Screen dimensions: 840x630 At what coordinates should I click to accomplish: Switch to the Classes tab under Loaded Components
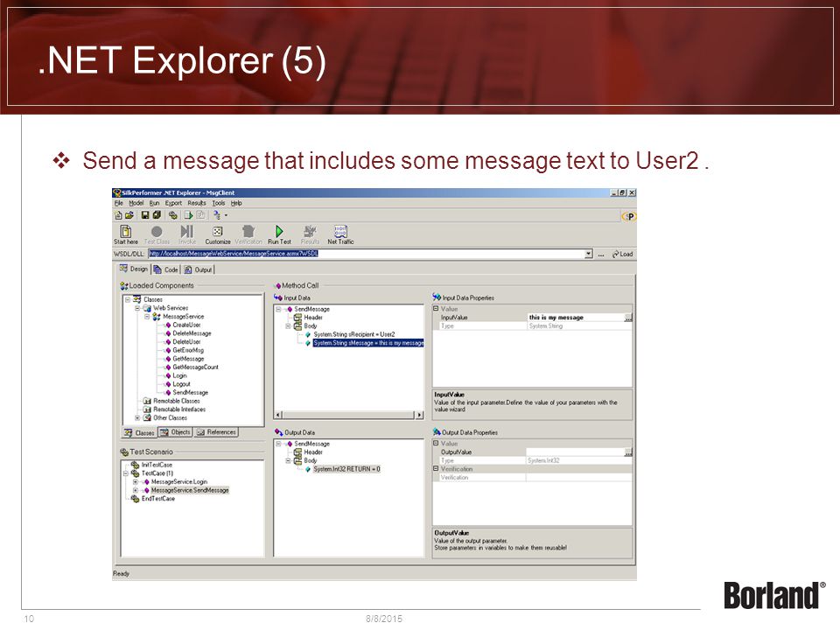(139, 432)
